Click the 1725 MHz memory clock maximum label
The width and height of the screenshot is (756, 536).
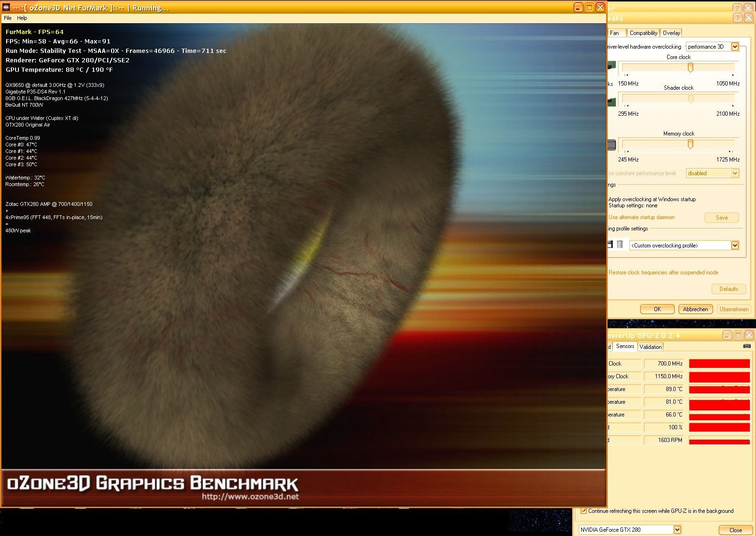pyautogui.click(x=728, y=160)
